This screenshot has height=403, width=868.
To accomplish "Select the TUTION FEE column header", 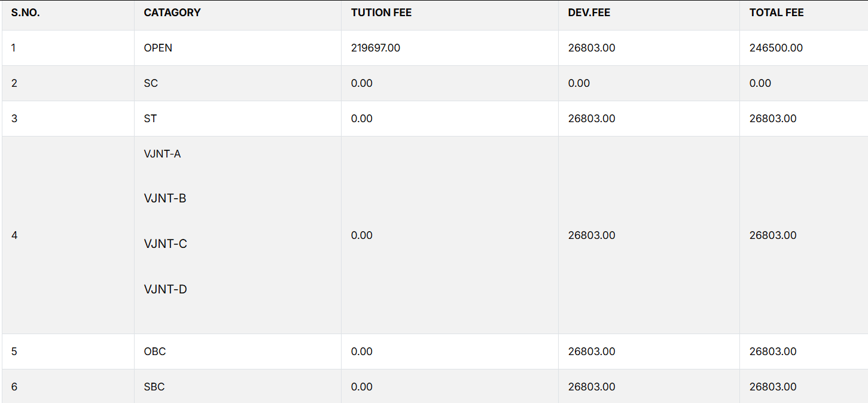I will [x=381, y=13].
